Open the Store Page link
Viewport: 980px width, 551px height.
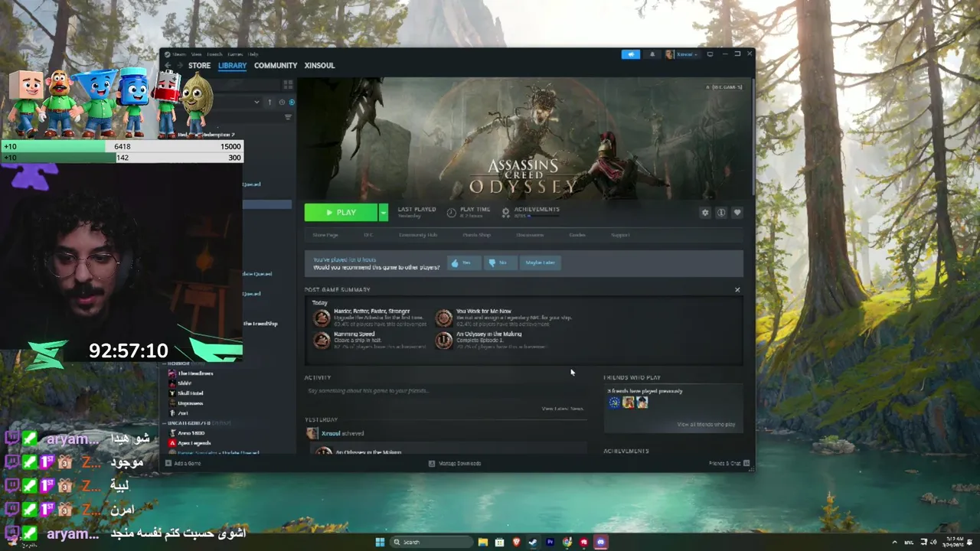pyautogui.click(x=325, y=235)
